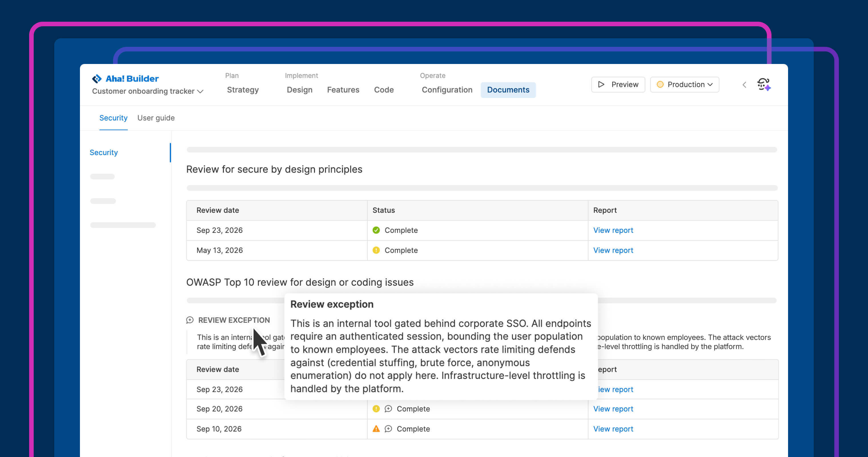Click the Review for secure by design principles heading
Image resolution: width=868 pixels, height=457 pixels.
coord(274,169)
